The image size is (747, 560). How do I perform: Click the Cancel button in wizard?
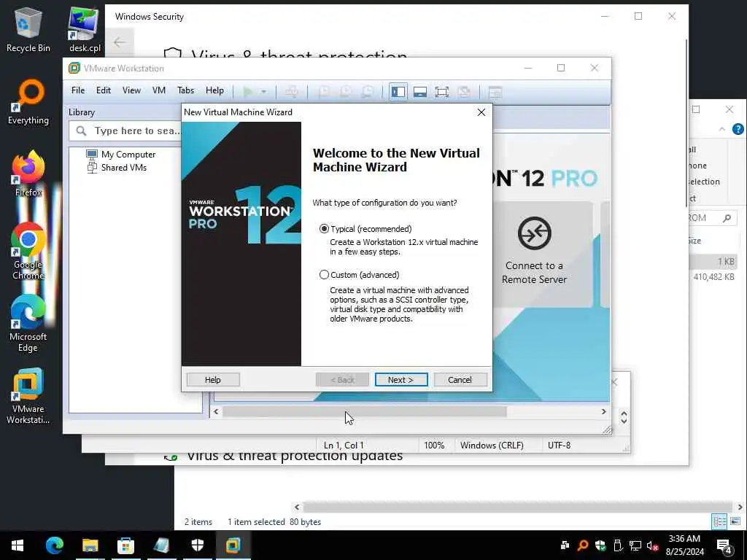[460, 379]
